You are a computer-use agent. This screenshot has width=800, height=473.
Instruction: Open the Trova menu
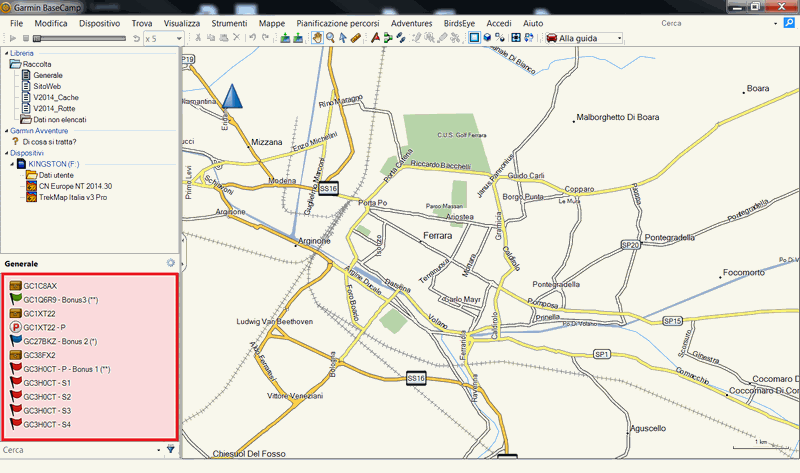[x=142, y=23]
